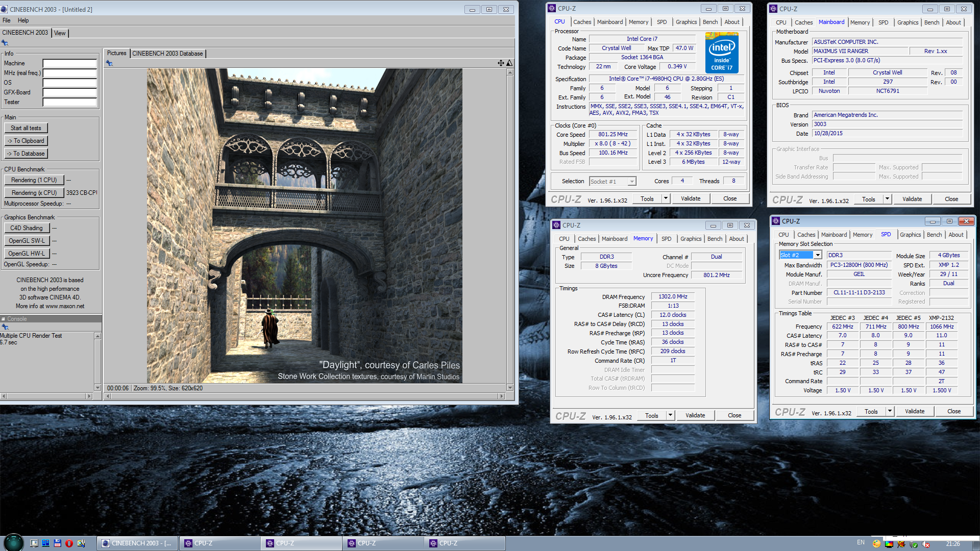Image resolution: width=980 pixels, height=551 pixels.
Task: Click the Machine input field
Action: (x=70, y=63)
